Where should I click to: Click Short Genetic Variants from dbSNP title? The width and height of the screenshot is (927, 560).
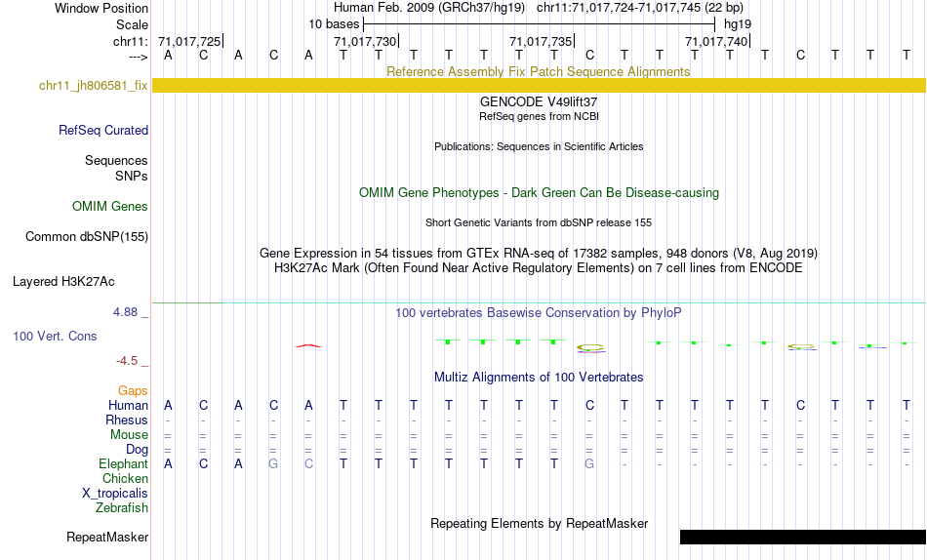[x=539, y=223]
